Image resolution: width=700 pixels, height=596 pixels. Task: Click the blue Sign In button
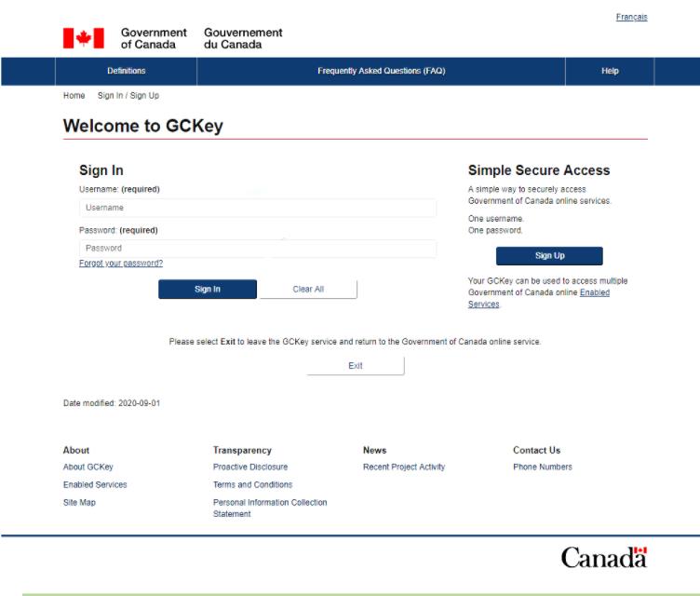point(208,289)
